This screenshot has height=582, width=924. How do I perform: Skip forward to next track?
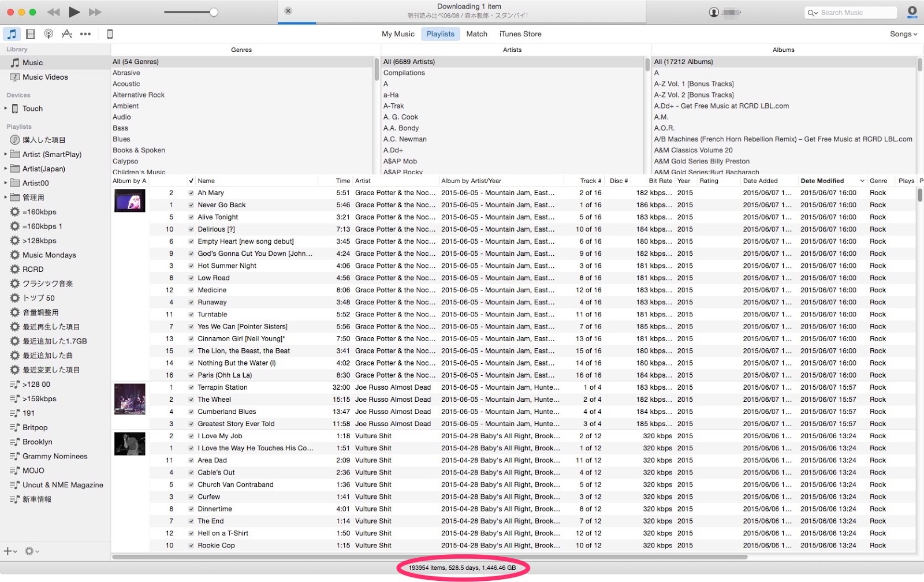pyautogui.click(x=95, y=12)
